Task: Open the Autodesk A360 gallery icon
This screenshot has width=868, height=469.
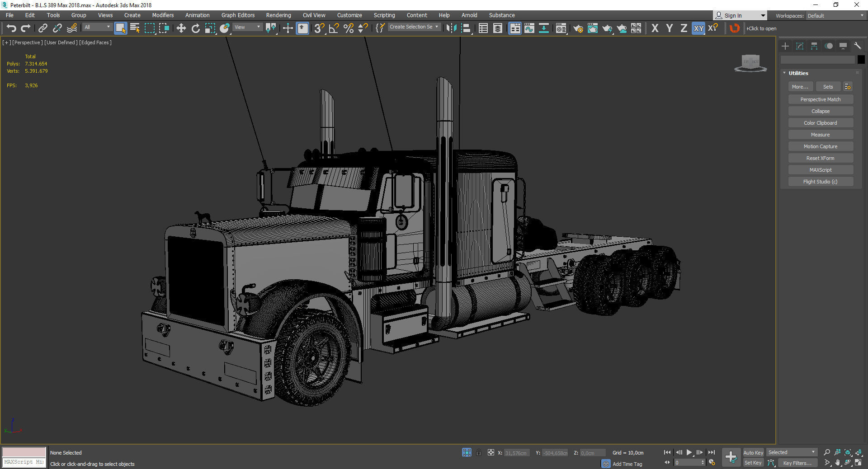Action: click(636, 28)
